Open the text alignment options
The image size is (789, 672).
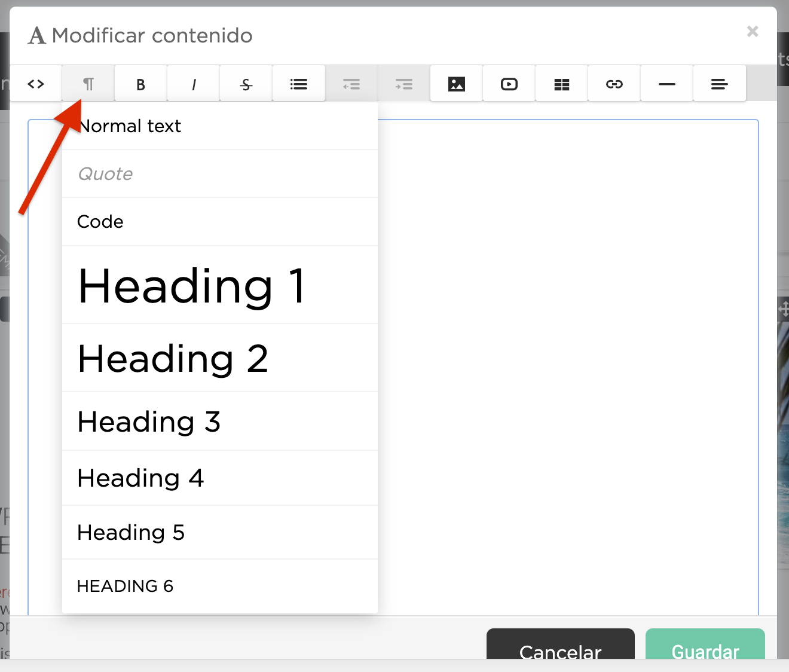pos(719,84)
